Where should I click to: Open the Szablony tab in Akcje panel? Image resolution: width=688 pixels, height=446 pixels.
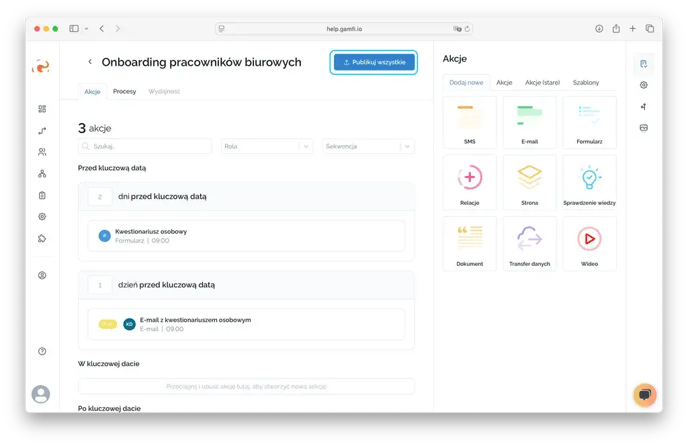[585, 82]
